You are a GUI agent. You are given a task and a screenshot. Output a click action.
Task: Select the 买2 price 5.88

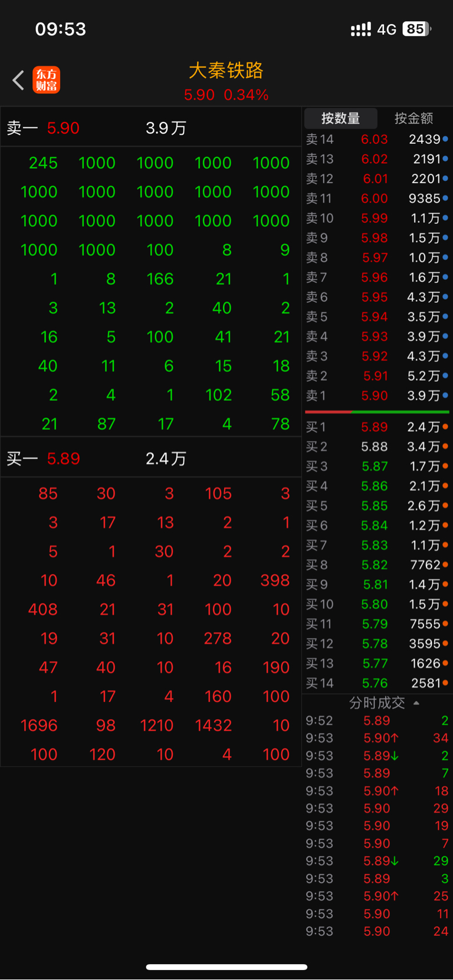pos(375,447)
